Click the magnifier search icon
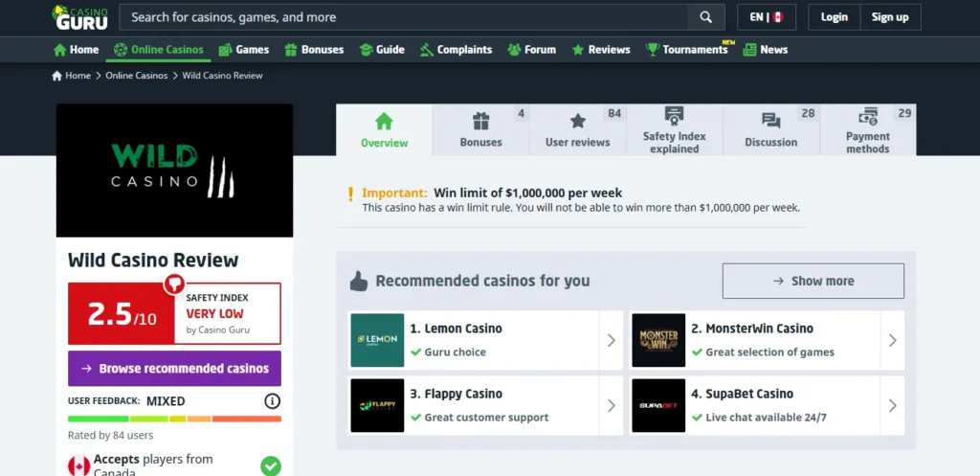 [705, 17]
